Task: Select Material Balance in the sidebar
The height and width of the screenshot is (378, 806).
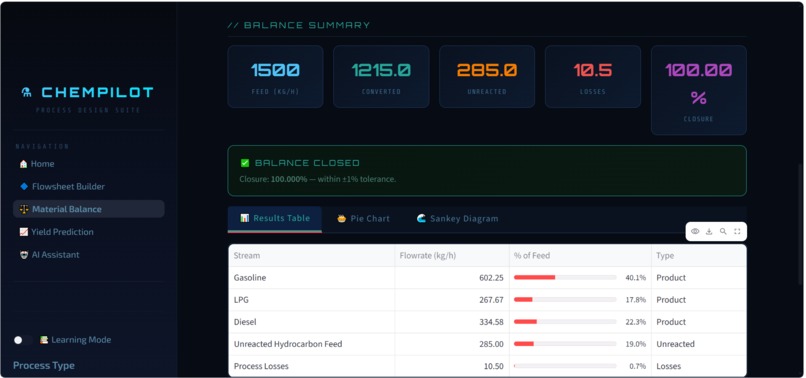Action: (88, 209)
